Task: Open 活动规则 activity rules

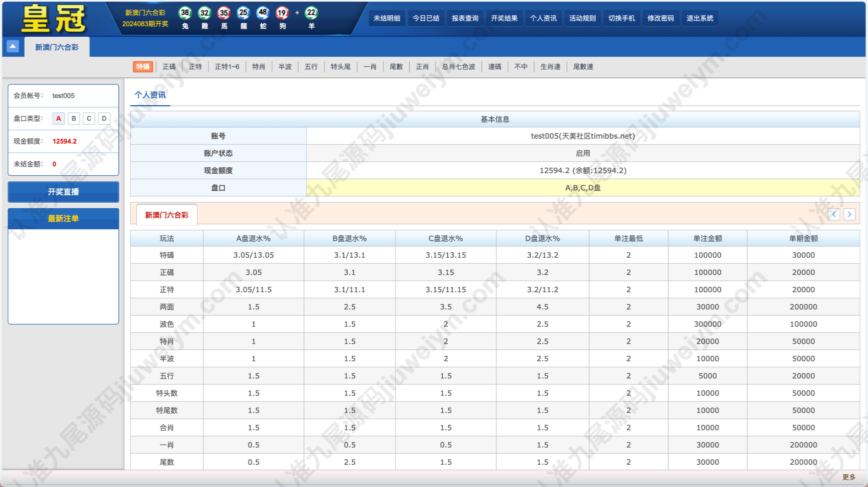Action: point(582,18)
